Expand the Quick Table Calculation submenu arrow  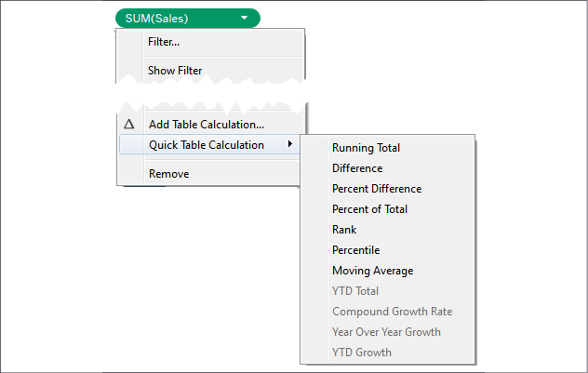290,144
